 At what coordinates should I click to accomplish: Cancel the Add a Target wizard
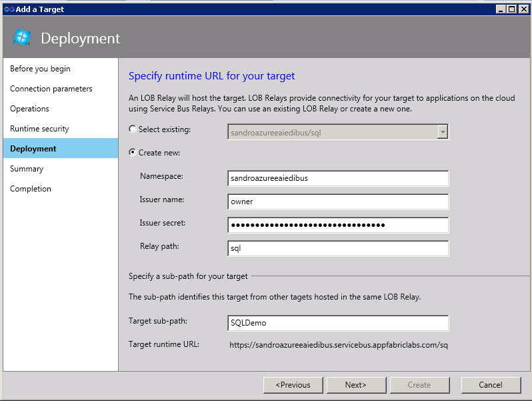pos(491,385)
